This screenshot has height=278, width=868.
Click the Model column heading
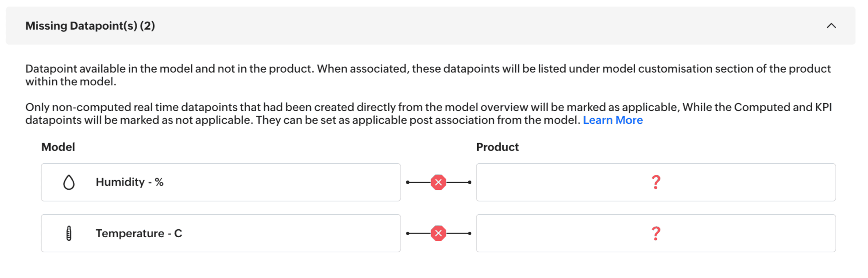58,147
